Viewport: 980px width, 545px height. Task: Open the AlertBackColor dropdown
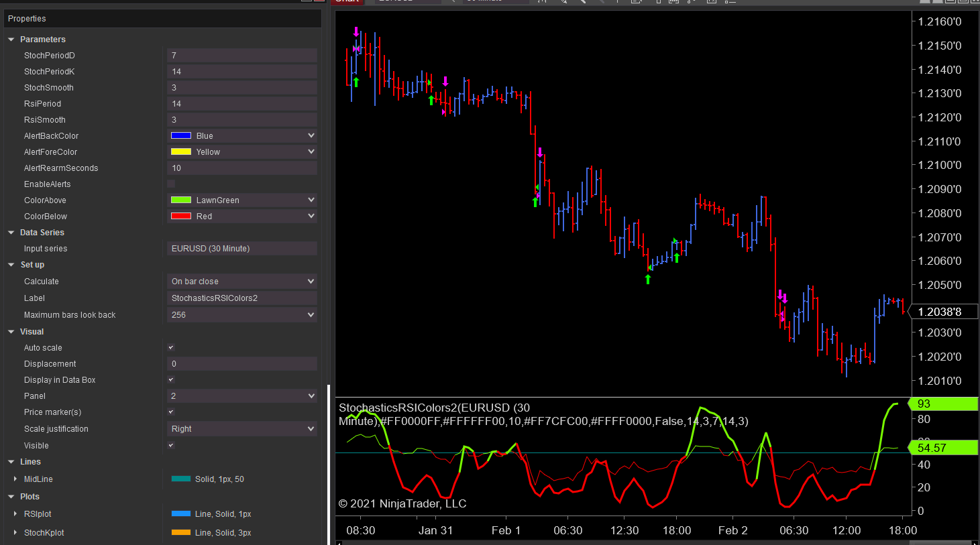(242, 135)
